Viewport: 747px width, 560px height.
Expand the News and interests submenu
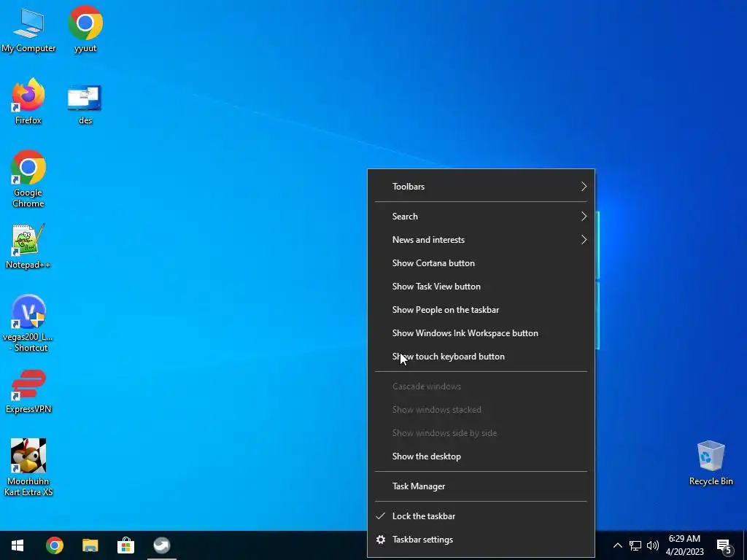pyautogui.click(x=481, y=240)
